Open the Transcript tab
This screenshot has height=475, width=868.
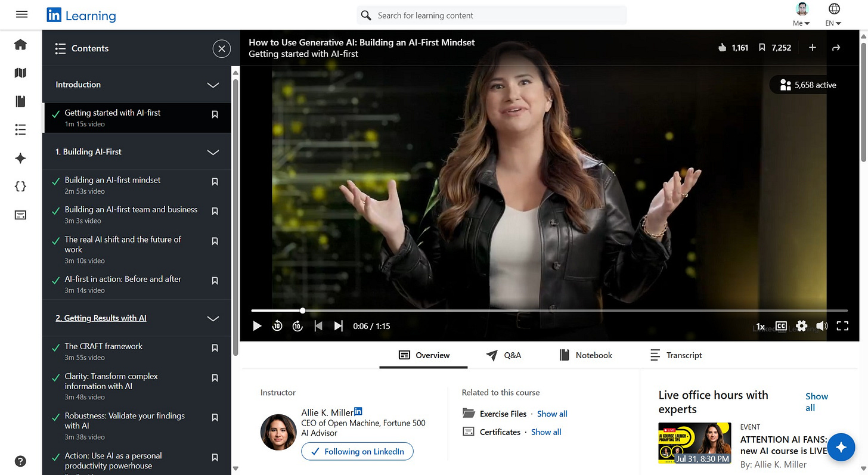676,355
